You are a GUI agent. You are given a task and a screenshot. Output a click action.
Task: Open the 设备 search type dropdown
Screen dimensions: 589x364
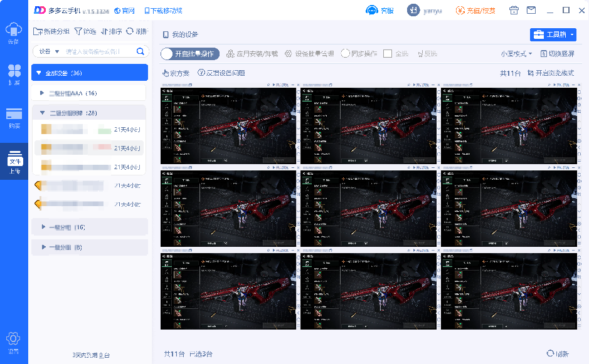49,51
